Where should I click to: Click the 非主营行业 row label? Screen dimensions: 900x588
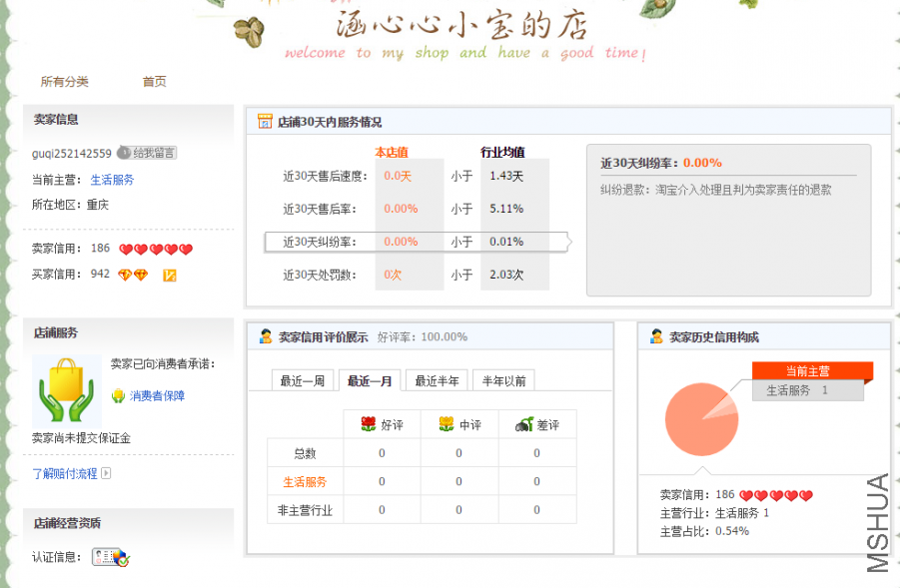[x=305, y=510]
